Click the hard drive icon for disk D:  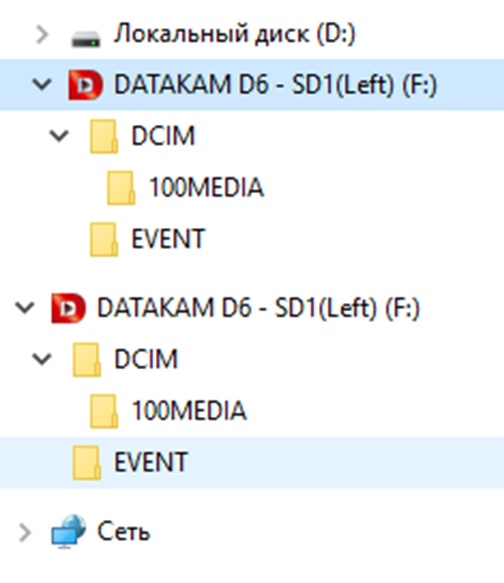(86, 38)
